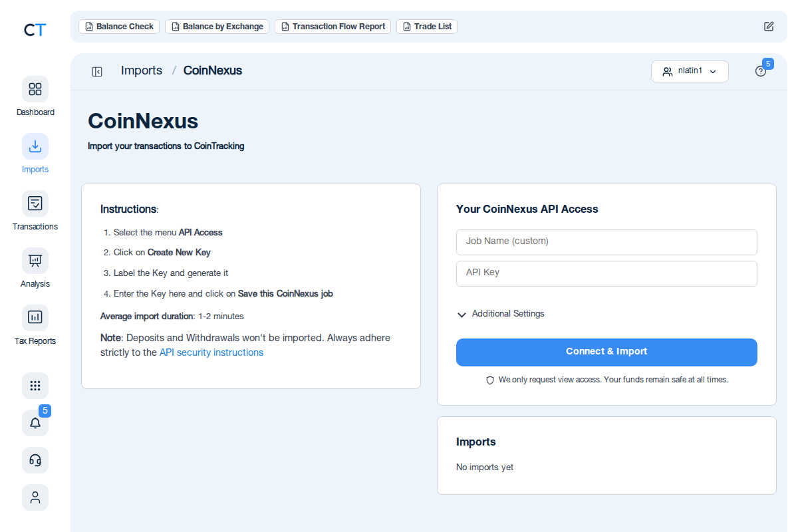This screenshot has width=798, height=532.
Task: Open the Balance Check shortcut
Action: click(x=119, y=27)
